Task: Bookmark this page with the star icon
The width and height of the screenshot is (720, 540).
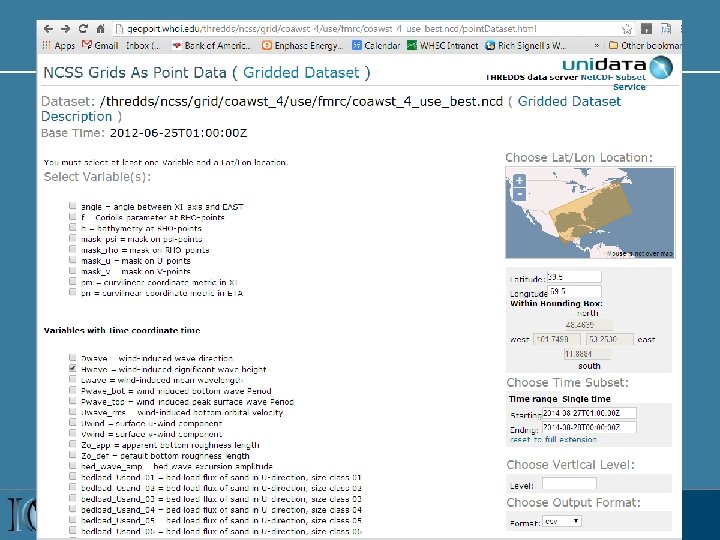Action: click(626, 29)
